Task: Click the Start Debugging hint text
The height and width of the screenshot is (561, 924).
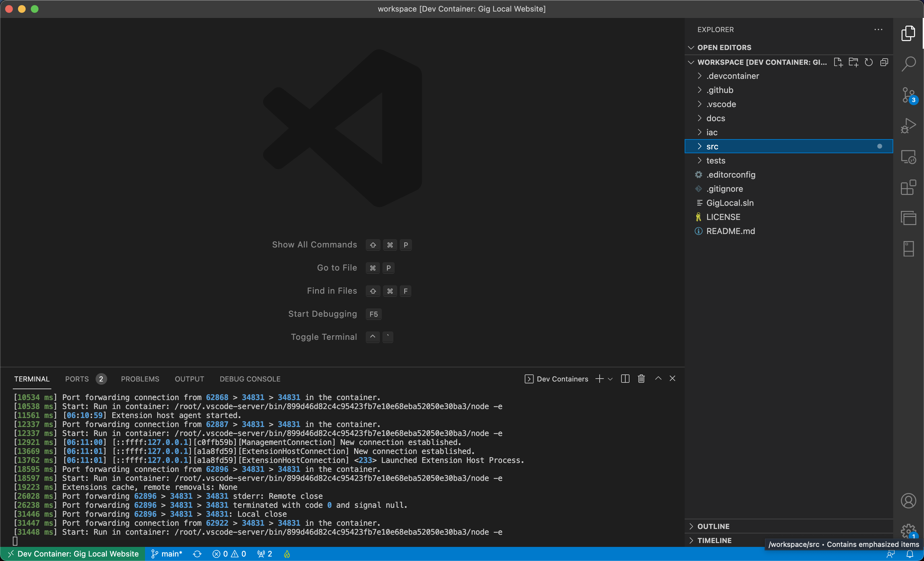Action: [x=322, y=314]
